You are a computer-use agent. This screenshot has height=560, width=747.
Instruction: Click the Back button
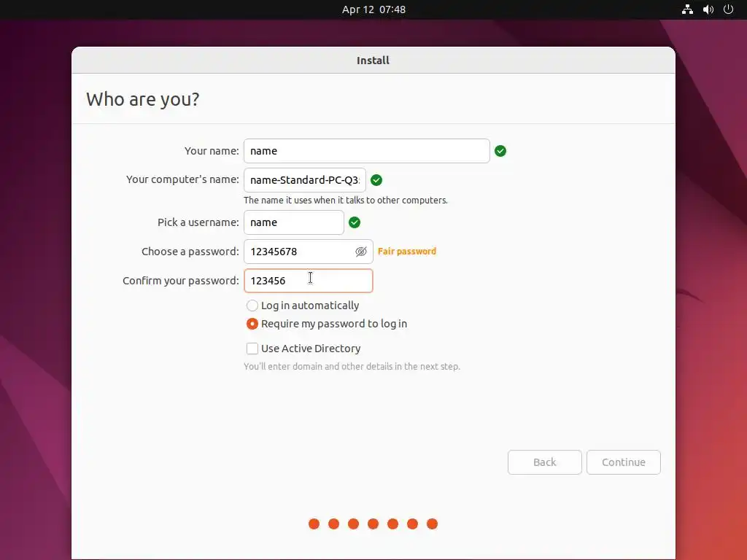(x=544, y=462)
